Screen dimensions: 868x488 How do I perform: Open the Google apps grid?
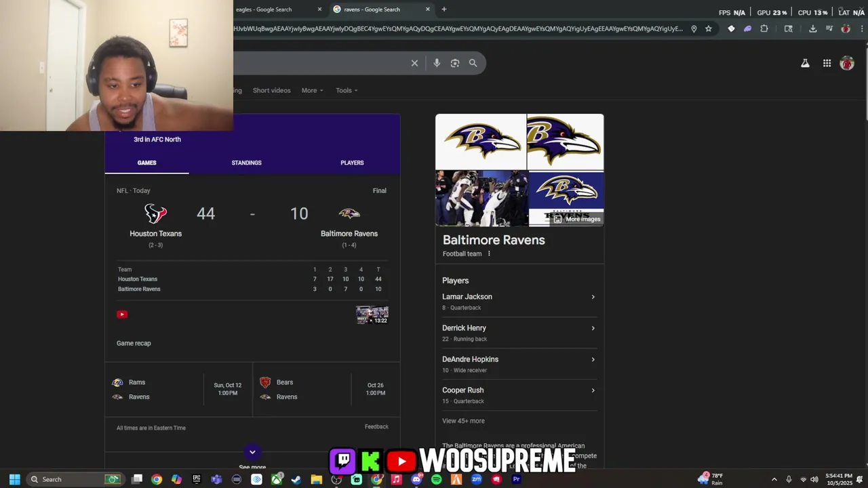tap(827, 63)
